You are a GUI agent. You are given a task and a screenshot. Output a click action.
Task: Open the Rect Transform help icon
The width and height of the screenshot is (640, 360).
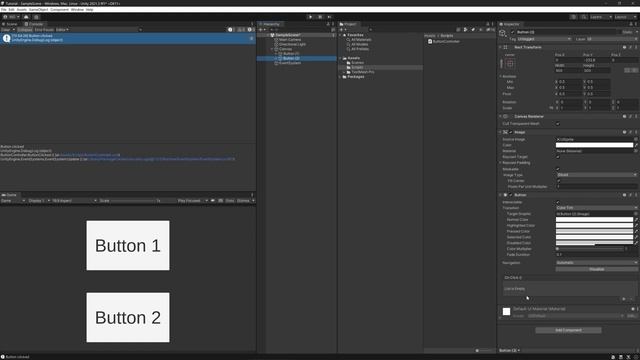(x=624, y=47)
